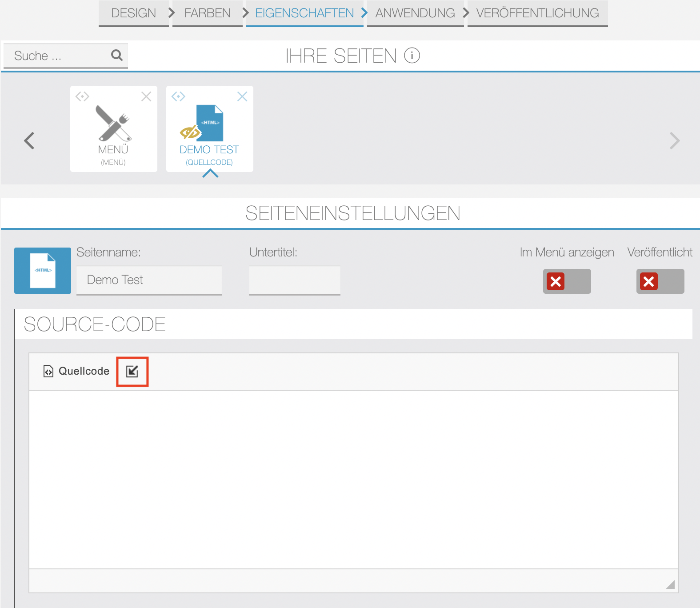Collapse DEMO TEST settings via up chevron
The height and width of the screenshot is (608, 700).
click(x=210, y=174)
